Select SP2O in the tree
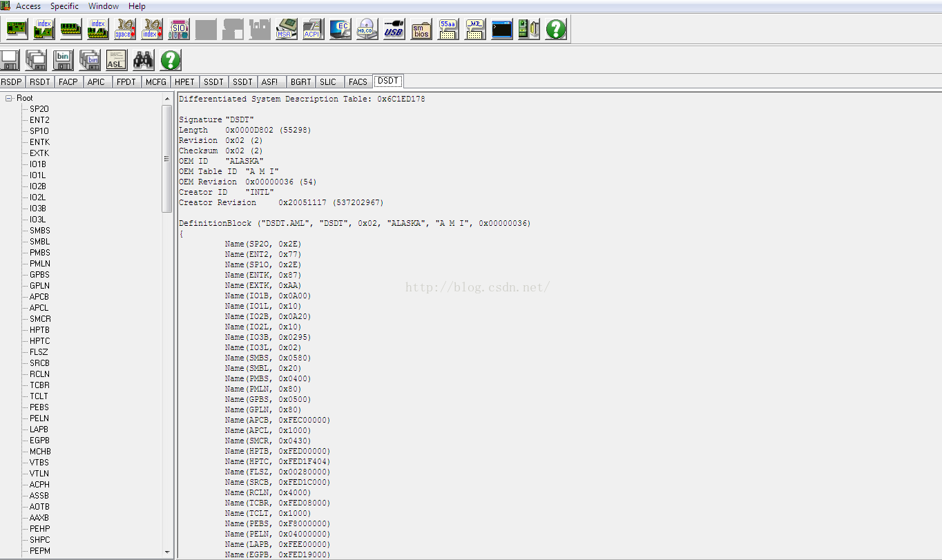 (x=39, y=109)
